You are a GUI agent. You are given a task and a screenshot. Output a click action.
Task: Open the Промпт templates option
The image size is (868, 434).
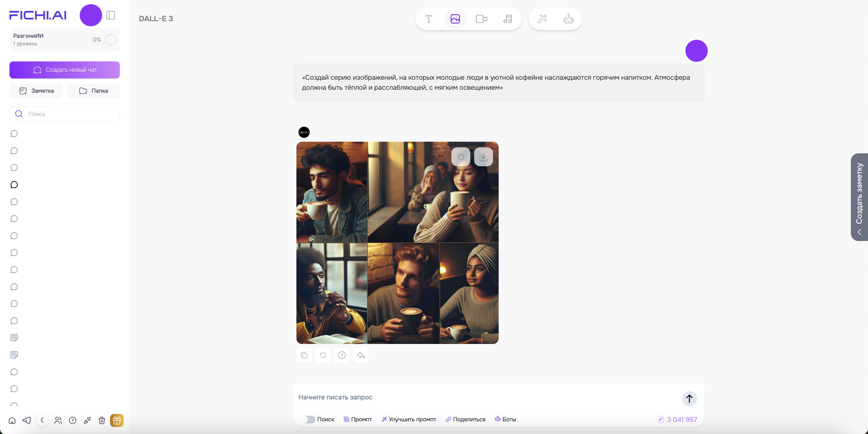358,419
